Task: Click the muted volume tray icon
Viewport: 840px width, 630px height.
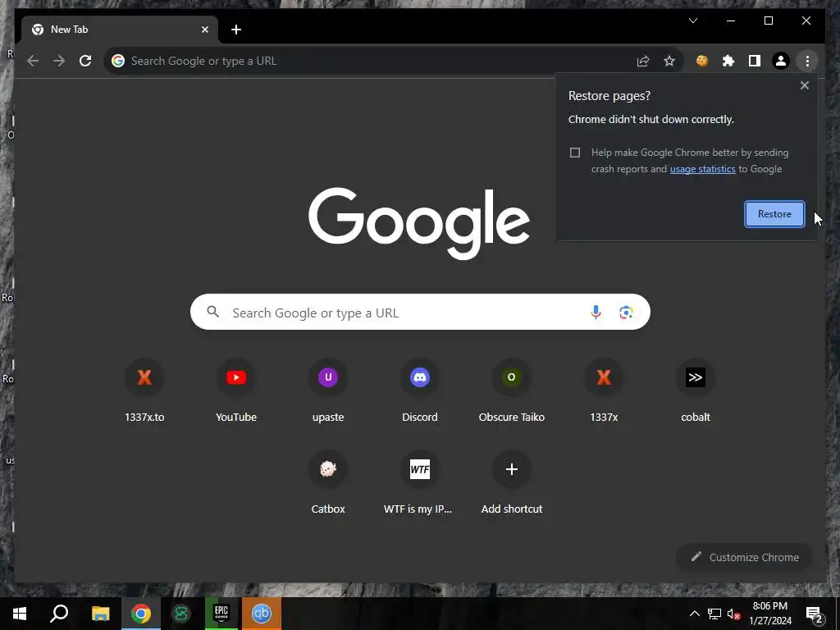Action: point(734,614)
